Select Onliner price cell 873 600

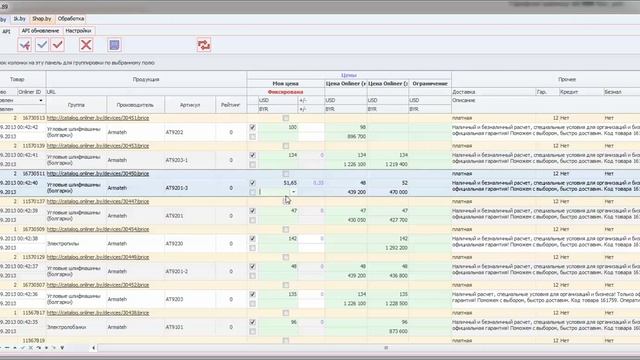coord(388,331)
